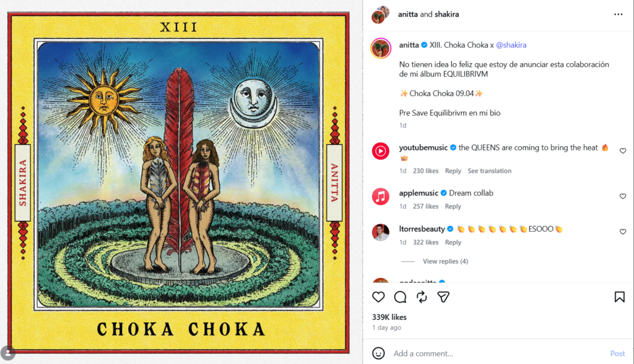The height and width of the screenshot is (364, 634).
Task: Open the emoji picker smiley icon
Action: tap(378, 353)
